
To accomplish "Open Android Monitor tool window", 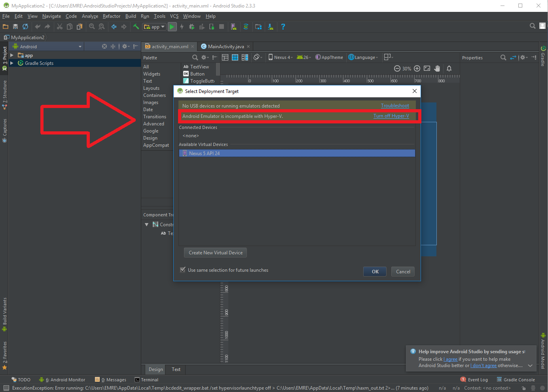I will pos(62,380).
